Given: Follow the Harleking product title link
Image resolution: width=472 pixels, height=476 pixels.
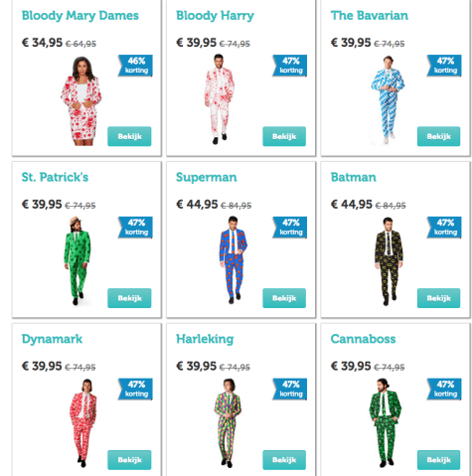Looking at the screenshot, I should [x=205, y=339].
